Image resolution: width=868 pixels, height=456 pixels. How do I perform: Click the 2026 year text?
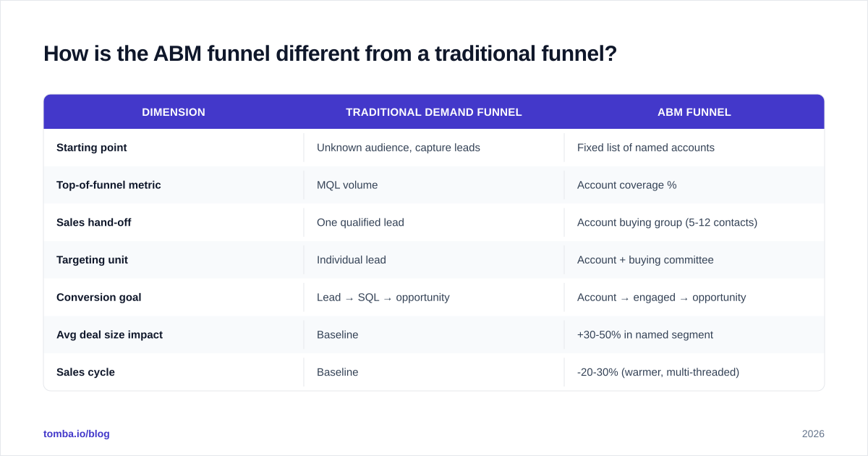click(x=813, y=434)
